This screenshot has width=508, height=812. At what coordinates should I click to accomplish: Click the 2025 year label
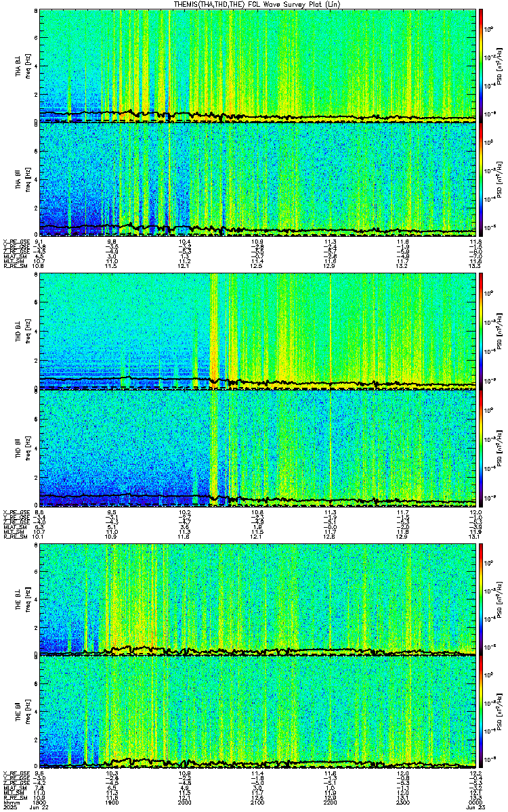9,807
